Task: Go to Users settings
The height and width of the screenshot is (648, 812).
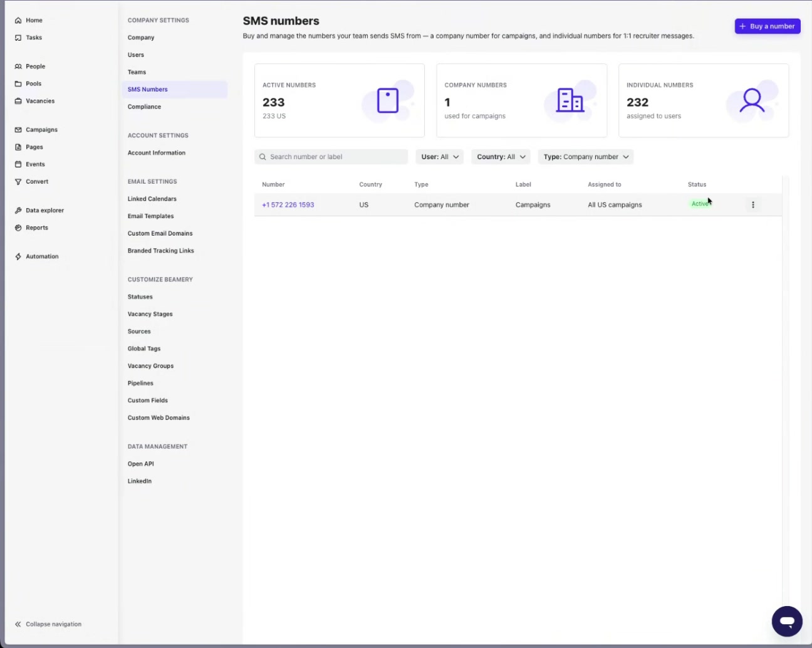Action: pos(136,55)
